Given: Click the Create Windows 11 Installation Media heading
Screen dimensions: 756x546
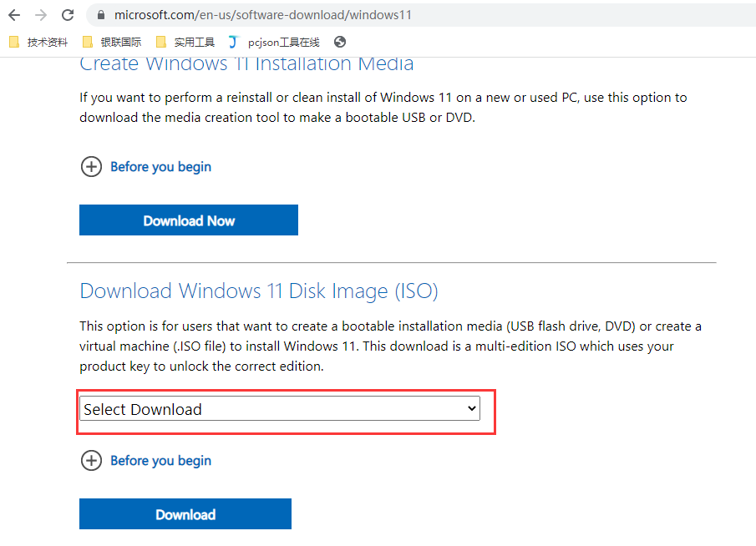Looking at the screenshot, I should click(246, 64).
